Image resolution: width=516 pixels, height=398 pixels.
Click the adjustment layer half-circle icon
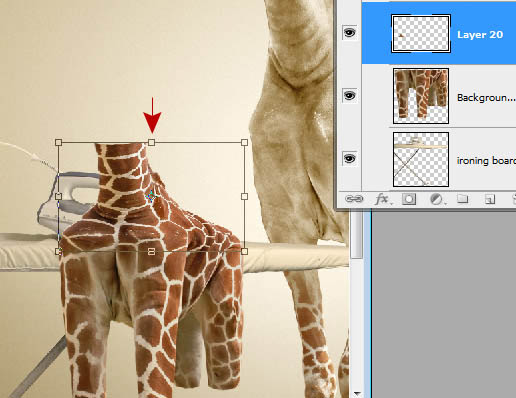pos(435,199)
